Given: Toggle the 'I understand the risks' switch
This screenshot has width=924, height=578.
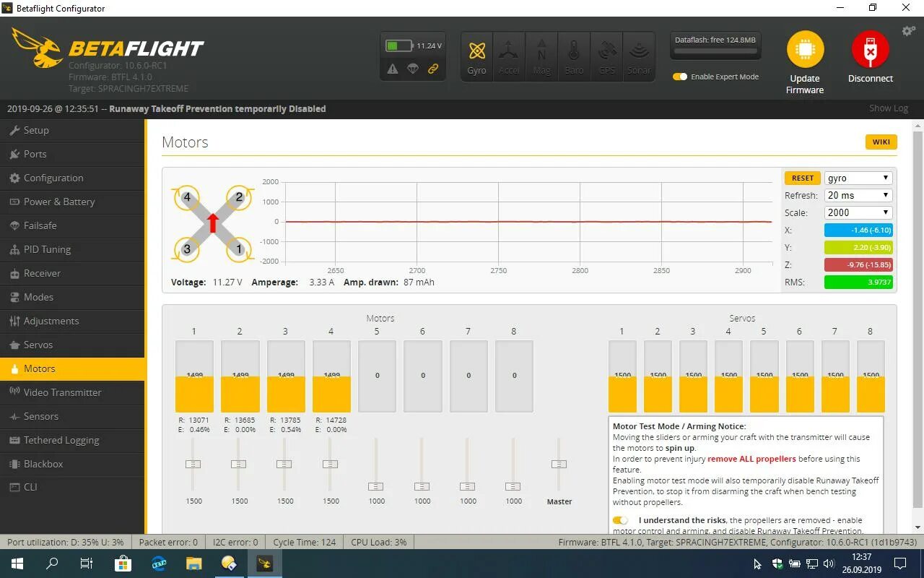Looking at the screenshot, I should pos(620,520).
